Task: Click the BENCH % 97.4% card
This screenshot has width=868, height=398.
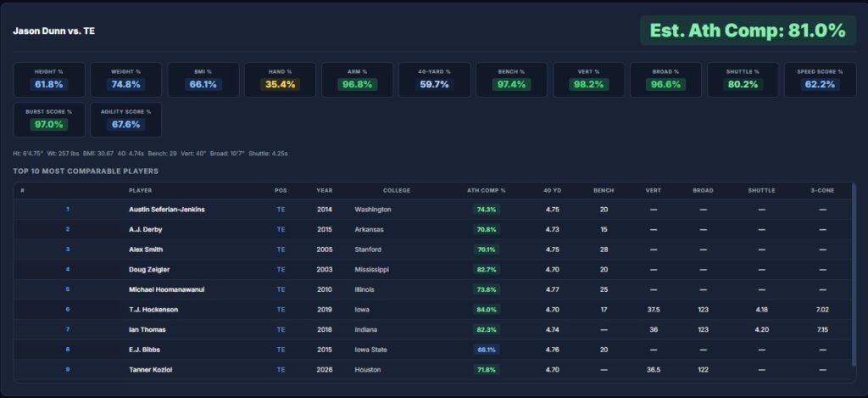Action: pos(511,79)
